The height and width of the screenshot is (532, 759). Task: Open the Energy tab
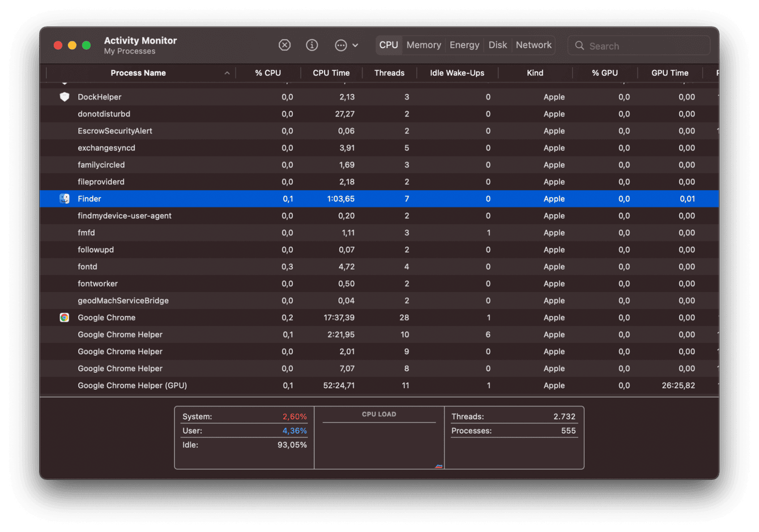pos(464,45)
